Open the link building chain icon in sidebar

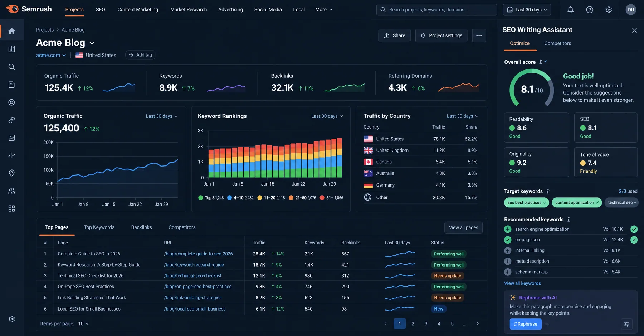12,120
